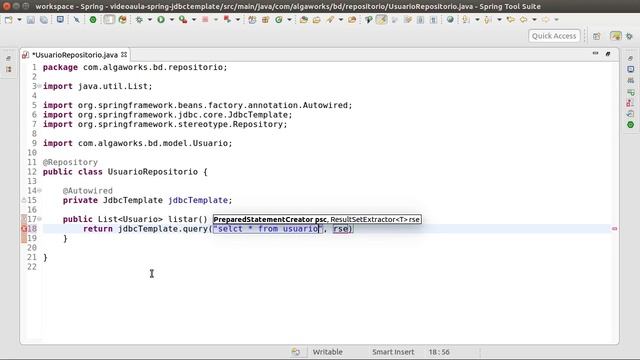Click the Writable status bar entry
Screen dimensions: 640x360
[327, 352]
